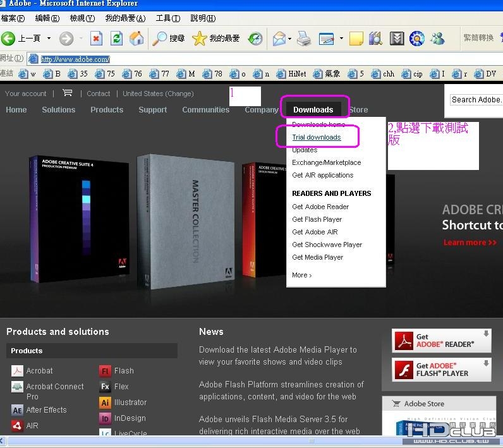Image resolution: width=503 pixels, height=448 pixels.
Task: Click United States (Change) region link
Action: click(x=158, y=94)
